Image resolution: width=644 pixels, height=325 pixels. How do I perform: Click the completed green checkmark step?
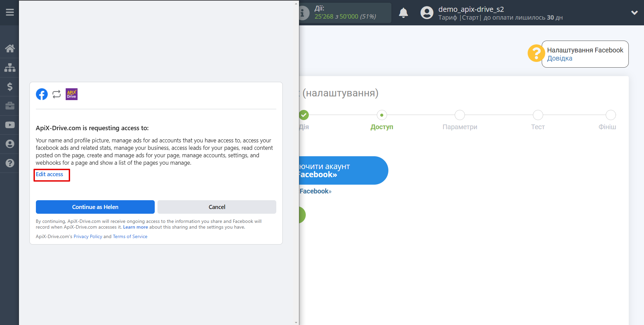[x=304, y=115]
